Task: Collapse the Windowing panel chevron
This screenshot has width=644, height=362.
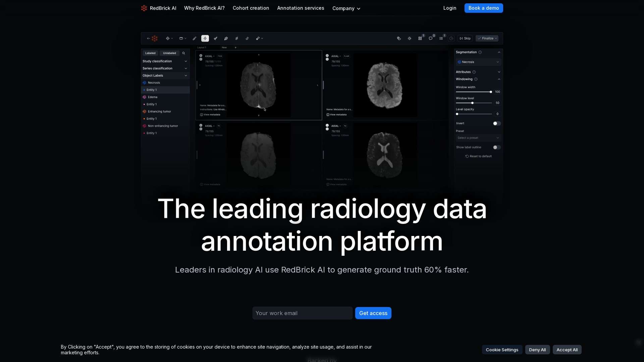Action: pos(499,79)
